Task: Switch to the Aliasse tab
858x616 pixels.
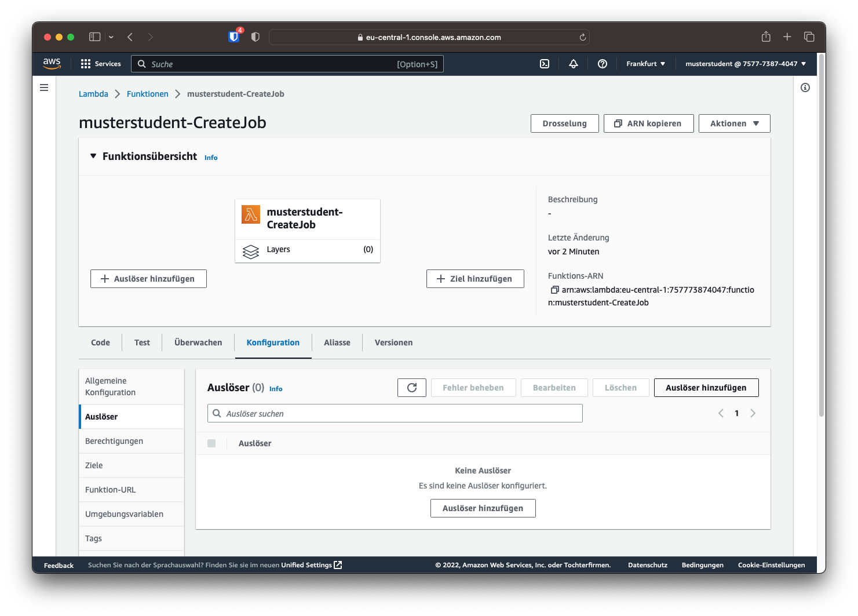Action: [337, 342]
